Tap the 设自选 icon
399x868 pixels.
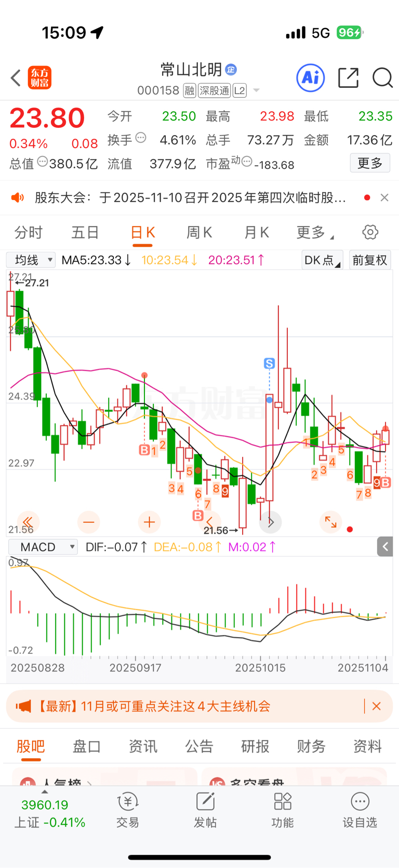(x=360, y=801)
